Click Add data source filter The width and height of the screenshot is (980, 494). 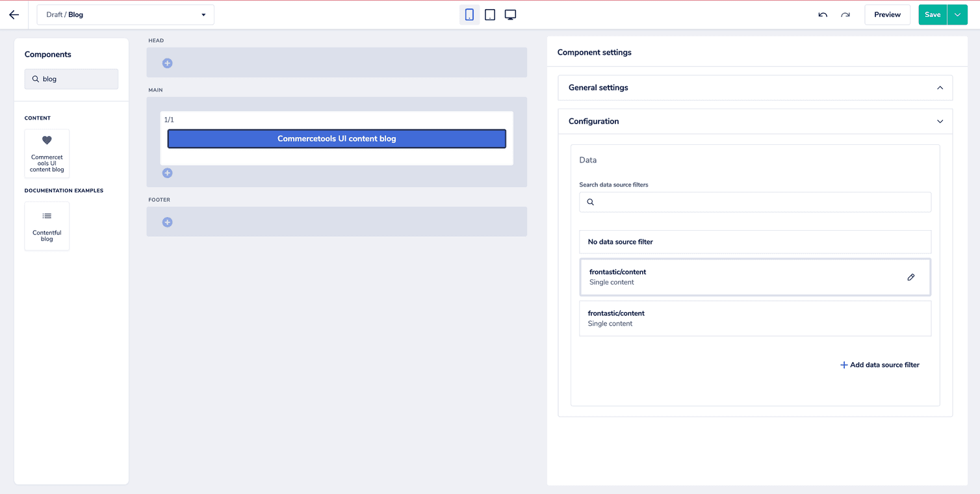click(879, 365)
